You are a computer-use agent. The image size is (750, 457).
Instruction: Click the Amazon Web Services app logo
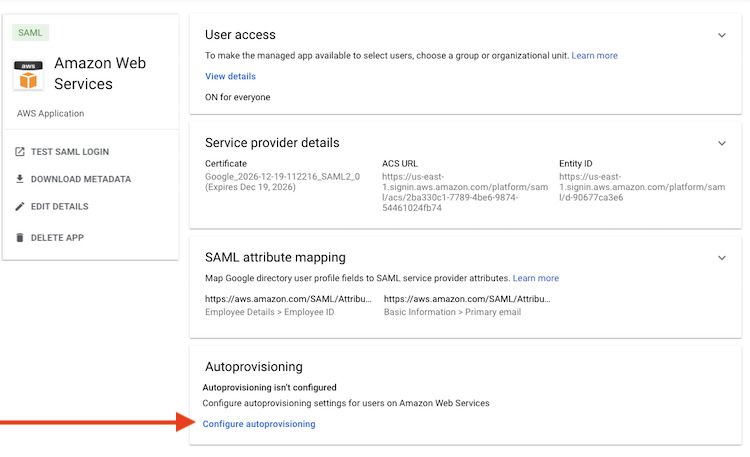click(28, 75)
